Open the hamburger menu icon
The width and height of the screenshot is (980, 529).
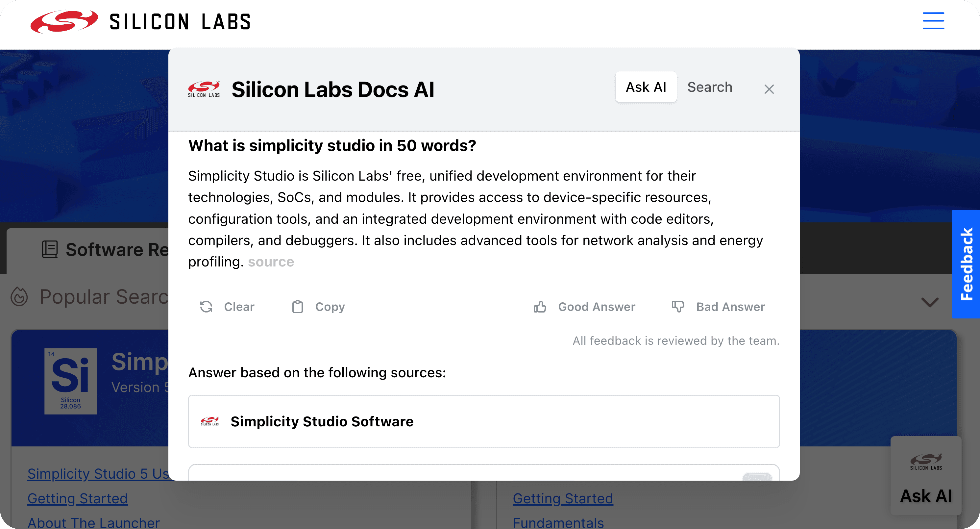tap(933, 21)
